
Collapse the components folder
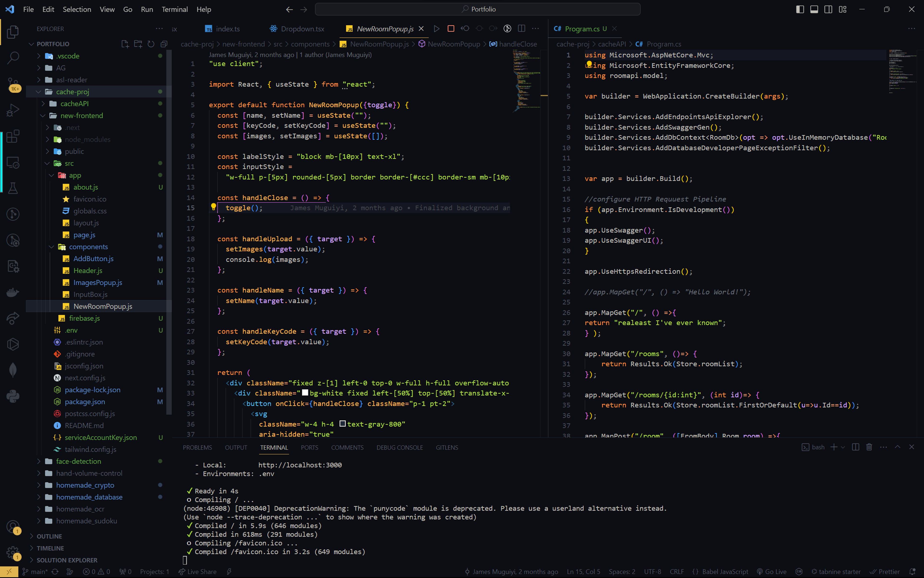coord(98,247)
